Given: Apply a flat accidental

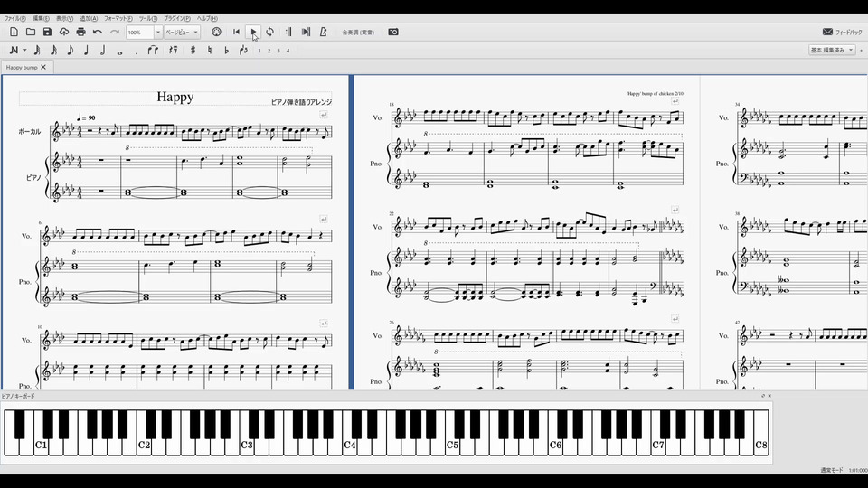Looking at the screenshot, I should 226,51.
